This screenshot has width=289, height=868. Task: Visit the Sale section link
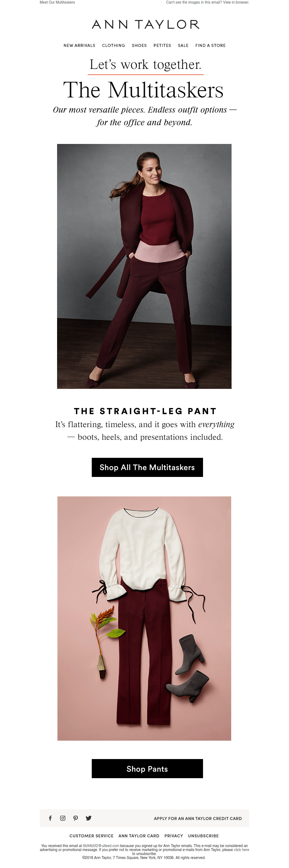[183, 45]
